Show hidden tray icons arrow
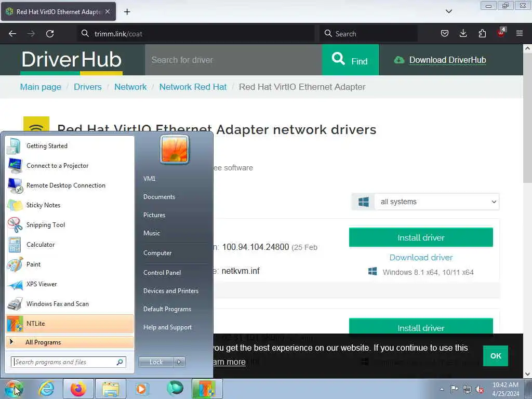This screenshot has width=532, height=399. (x=442, y=390)
